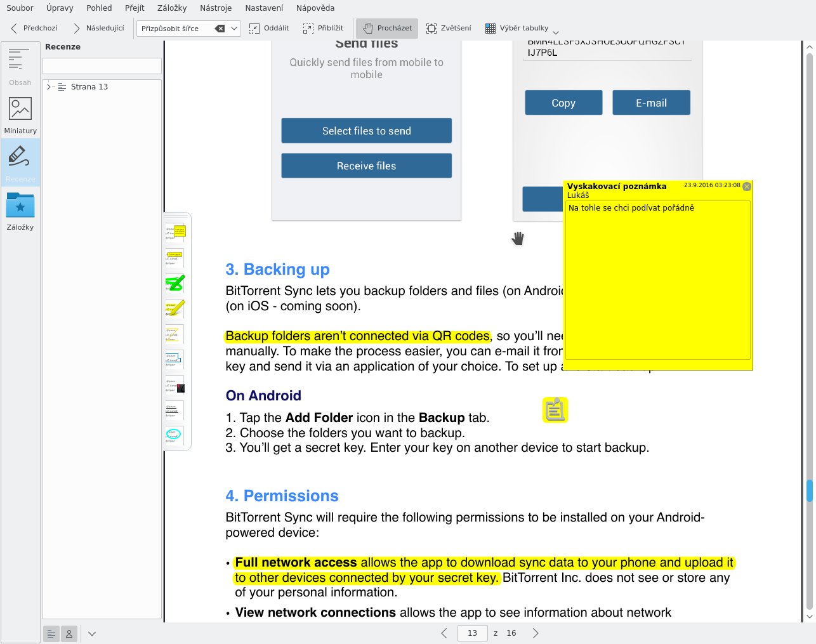The image size is (816, 644).
Task: Click the vertical scrollbar handle
Action: [810, 490]
